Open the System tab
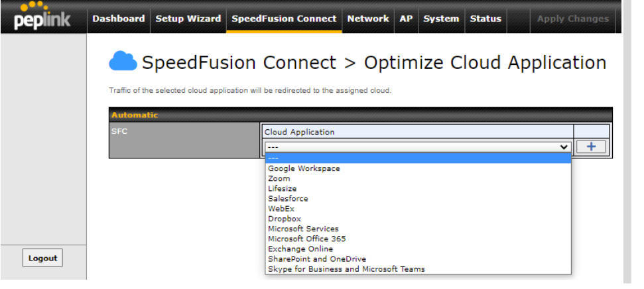The height and width of the screenshot is (289, 644). click(441, 19)
